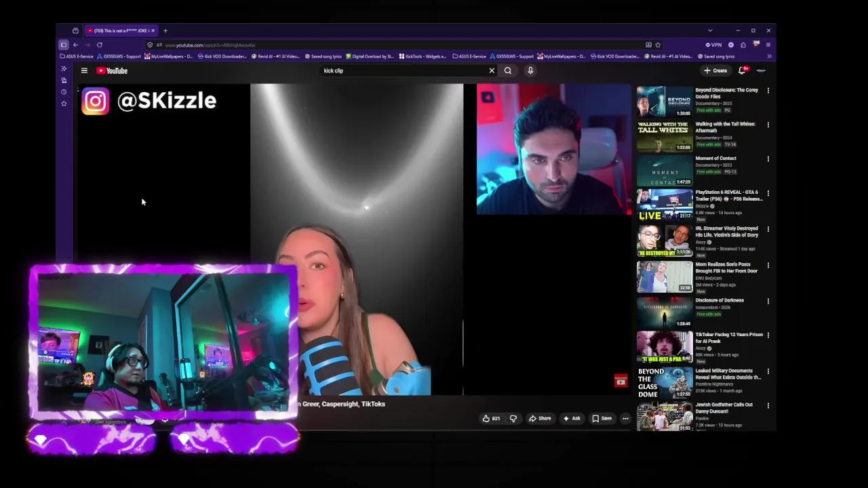
Task: Open options for Moment of Contact
Action: point(768,159)
